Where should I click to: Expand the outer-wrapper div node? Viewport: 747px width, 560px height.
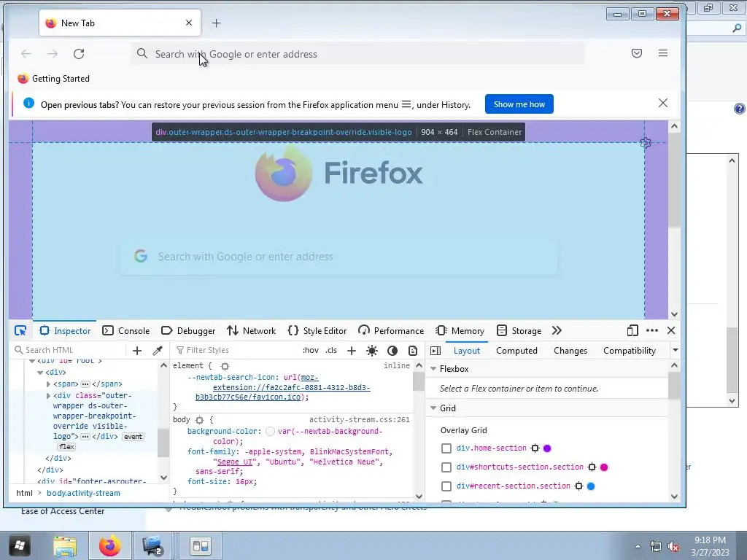[x=48, y=396]
